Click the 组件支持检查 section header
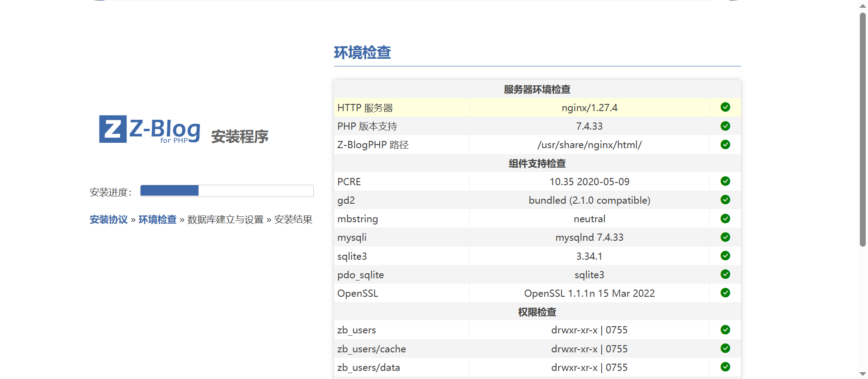Image resolution: width=868 pixels, height=379 pixels. coord(537,164)
